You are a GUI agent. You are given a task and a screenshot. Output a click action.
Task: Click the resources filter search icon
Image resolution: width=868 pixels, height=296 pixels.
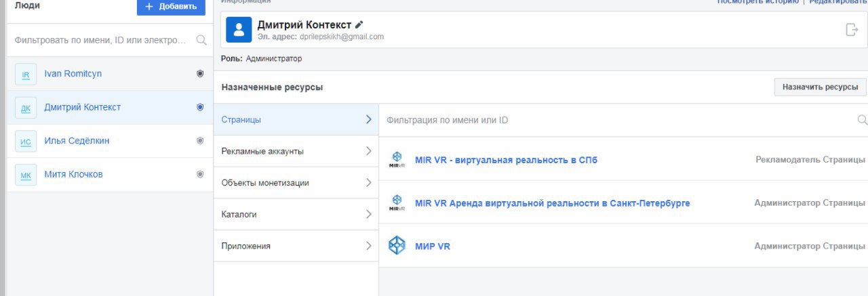[862, 120]
